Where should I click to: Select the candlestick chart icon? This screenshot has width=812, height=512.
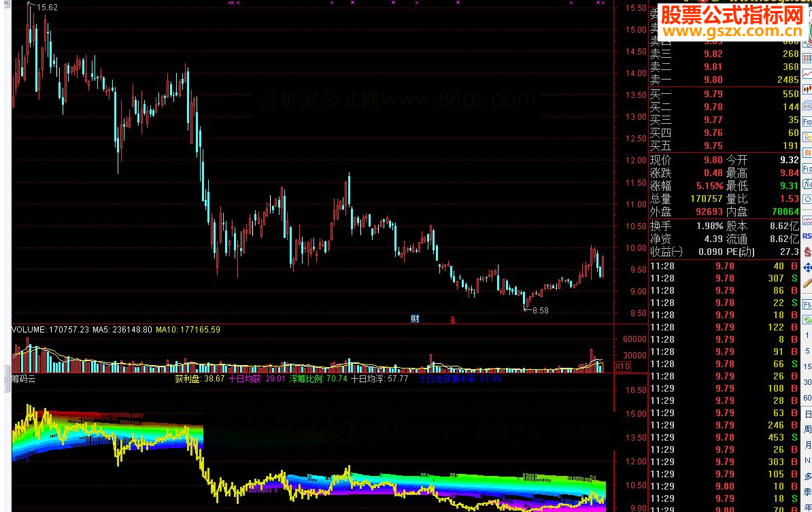[807, 90]
